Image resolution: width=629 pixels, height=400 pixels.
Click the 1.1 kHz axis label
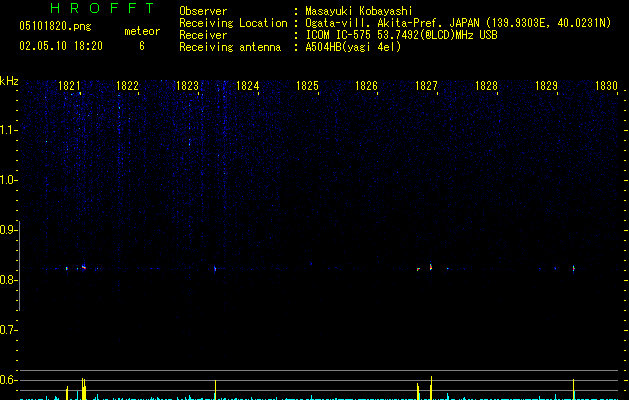[8, 130]
